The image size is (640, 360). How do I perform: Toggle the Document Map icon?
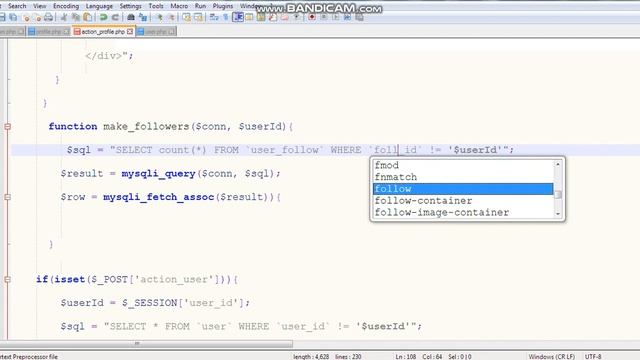tap(261, 17)
